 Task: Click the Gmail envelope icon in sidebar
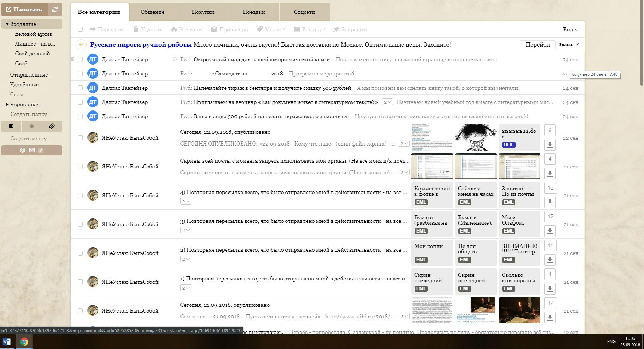tap(32, 150)
